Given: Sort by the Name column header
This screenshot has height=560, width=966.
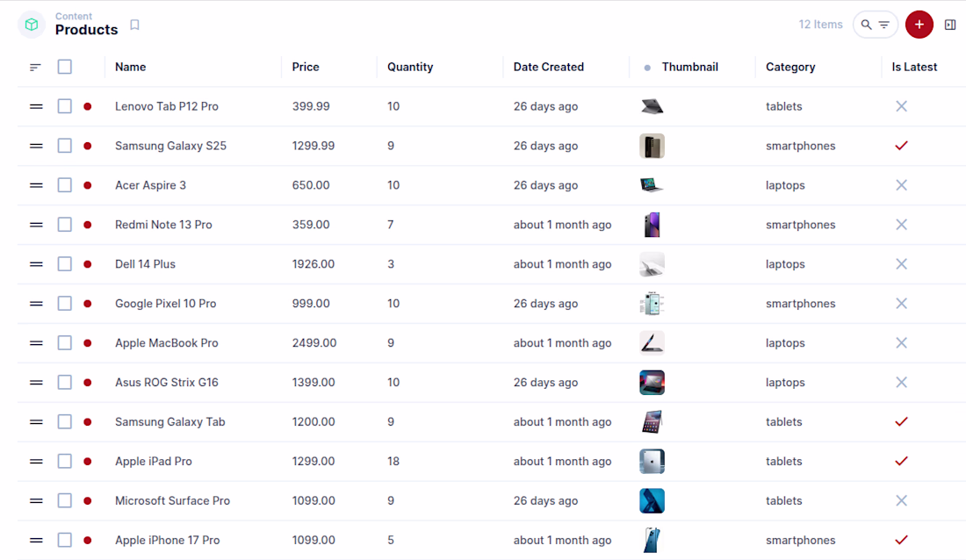Looking at the screenshot, I should [130, 67].
